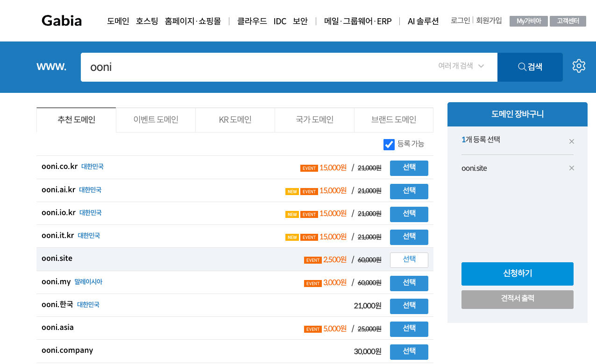Click the 회원가입 link
The width and height of the screenshot is (596, 364).
[489, 21]
